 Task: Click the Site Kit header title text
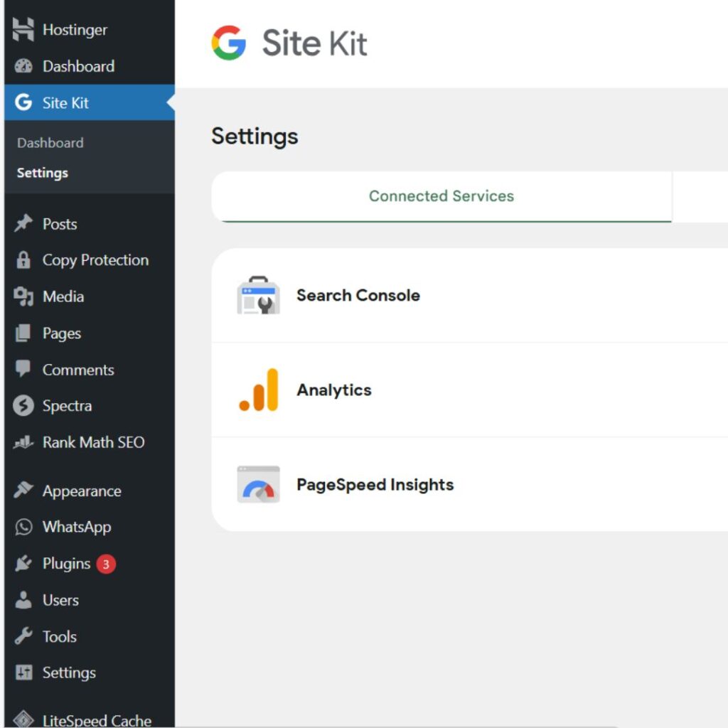(x=315, y=43)
